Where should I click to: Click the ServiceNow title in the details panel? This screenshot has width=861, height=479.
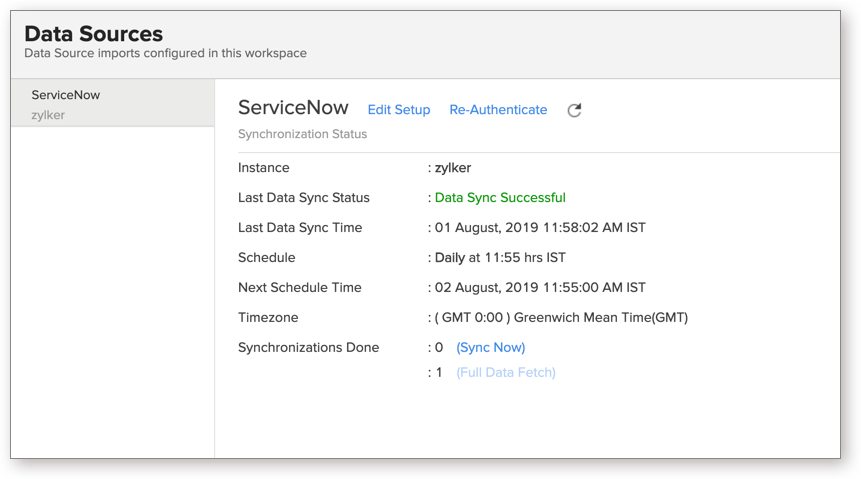(x=293, y=108)
